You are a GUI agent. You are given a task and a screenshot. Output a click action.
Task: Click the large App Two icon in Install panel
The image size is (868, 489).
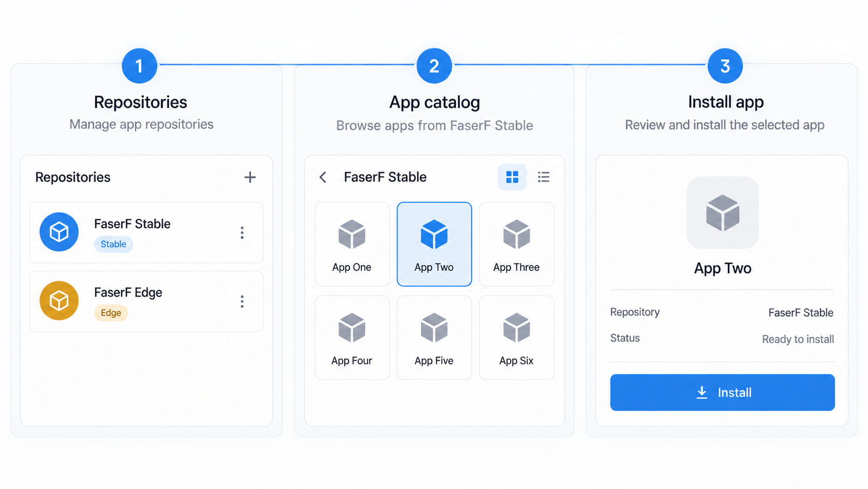click(x=723, y=213)
